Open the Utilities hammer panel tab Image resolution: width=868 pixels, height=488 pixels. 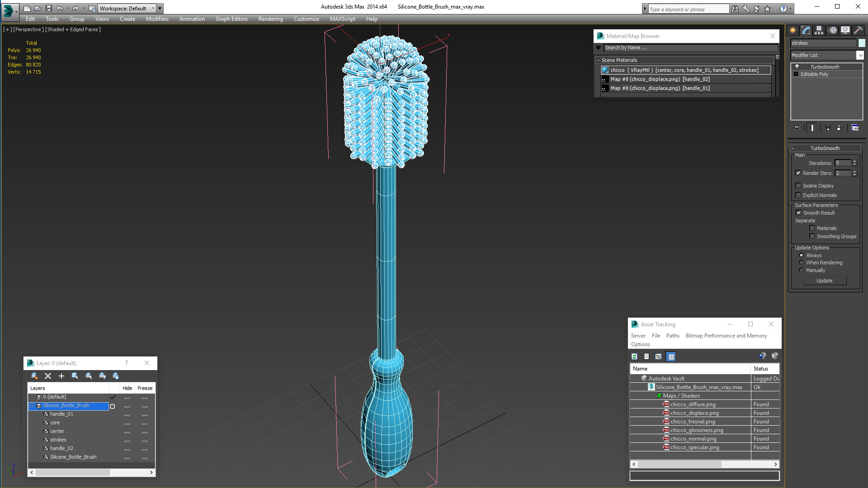pos(858,30)
